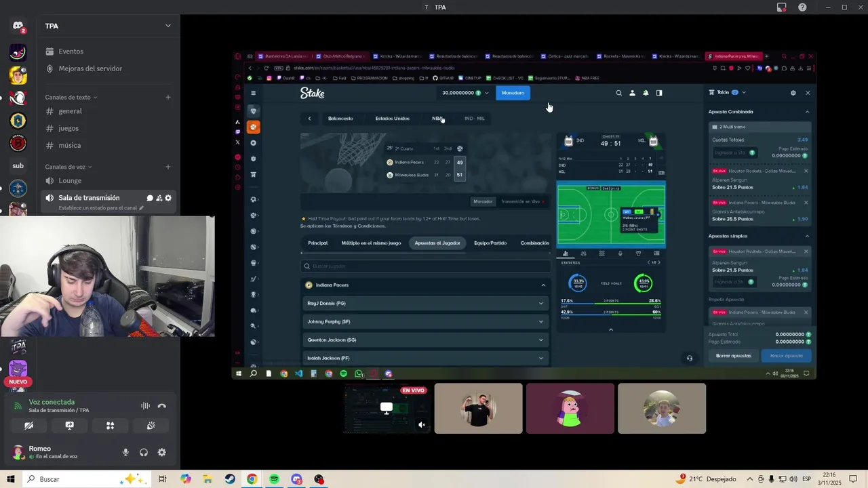Unmute the live stream tile's speaker icon
This screenshot has width=868, height=488.
coord(422,425)
